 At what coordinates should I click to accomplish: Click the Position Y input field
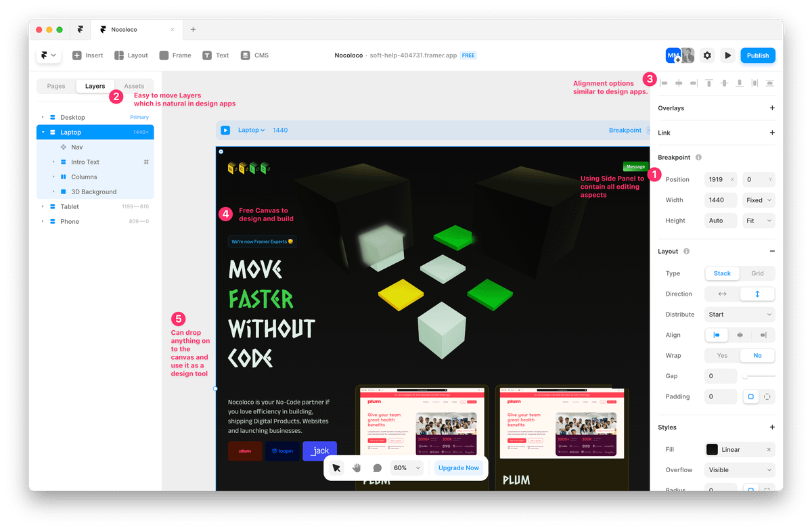pyautogui.click(x=759, y=180)
